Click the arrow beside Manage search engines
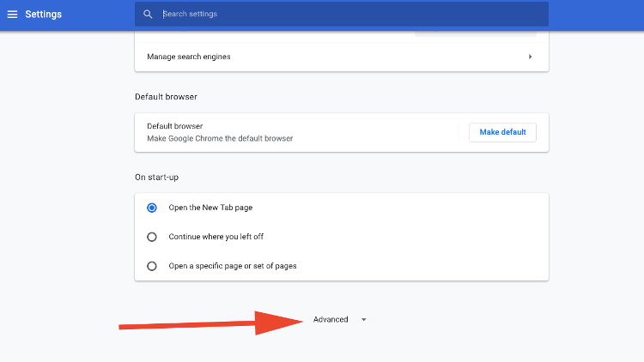The width and height of the screenshot is (644, 362). 530,57
